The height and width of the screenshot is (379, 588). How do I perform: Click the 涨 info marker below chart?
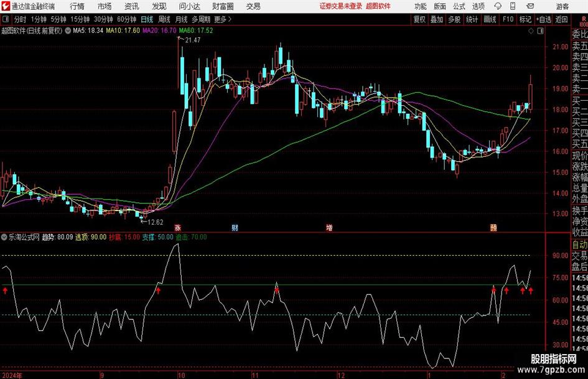pos(178,228)
